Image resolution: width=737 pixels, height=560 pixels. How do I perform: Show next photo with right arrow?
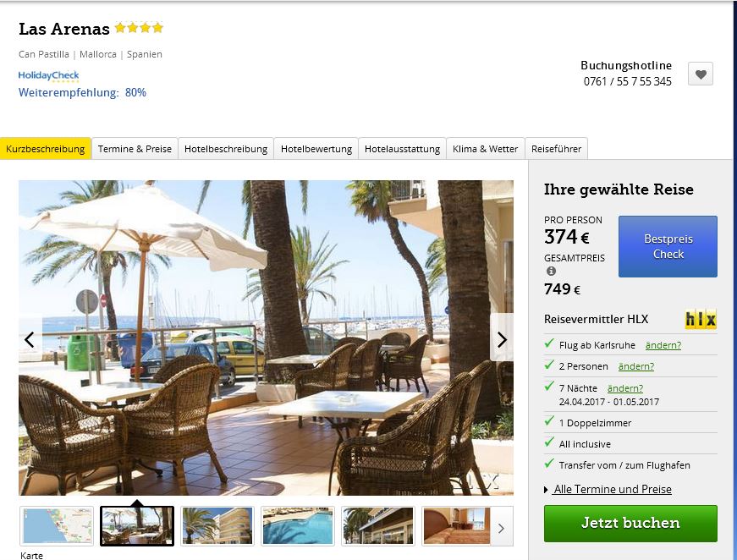(x=502, y=339)
